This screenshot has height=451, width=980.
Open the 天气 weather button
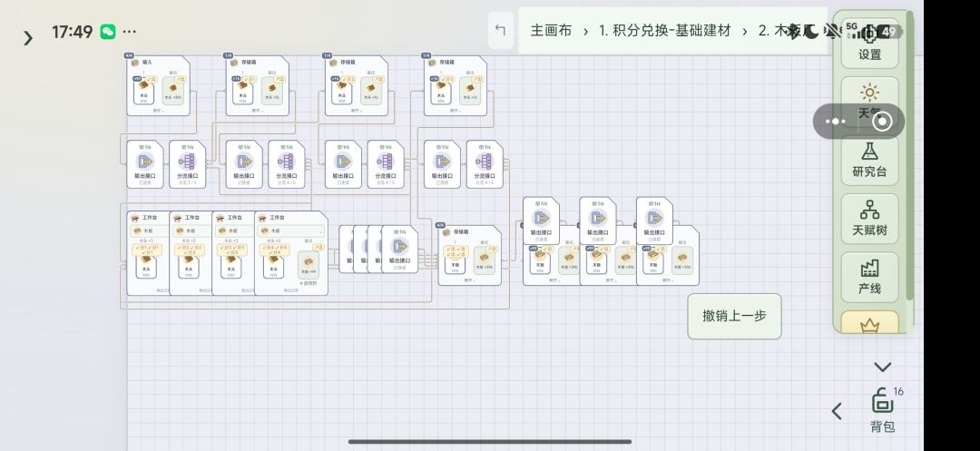[x=869, y=103]
